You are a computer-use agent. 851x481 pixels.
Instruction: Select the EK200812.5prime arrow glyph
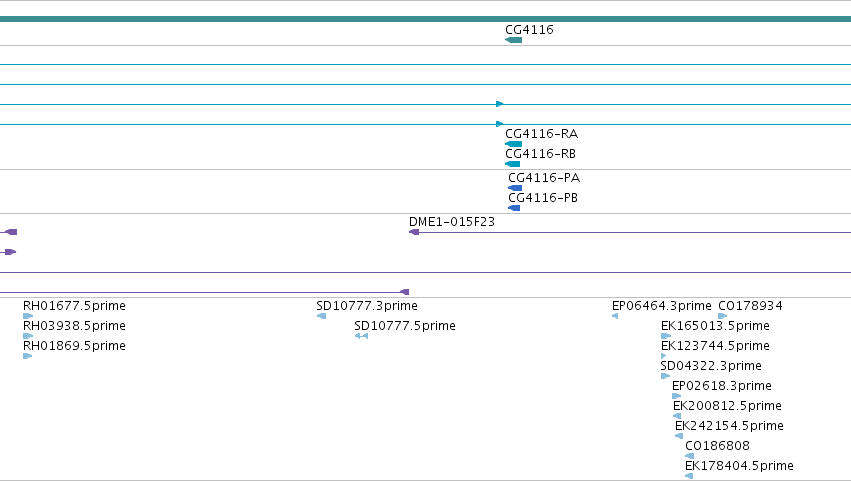tap(677, 416)
